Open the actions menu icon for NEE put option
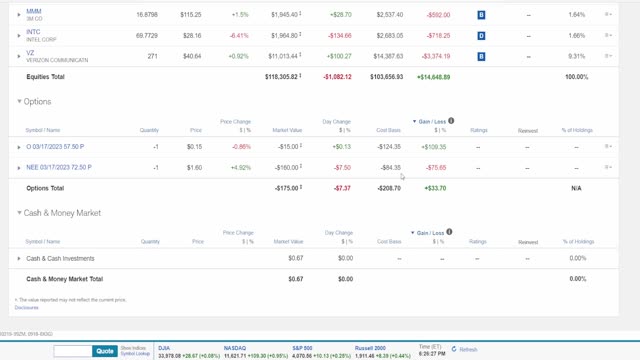 [608, 167]
